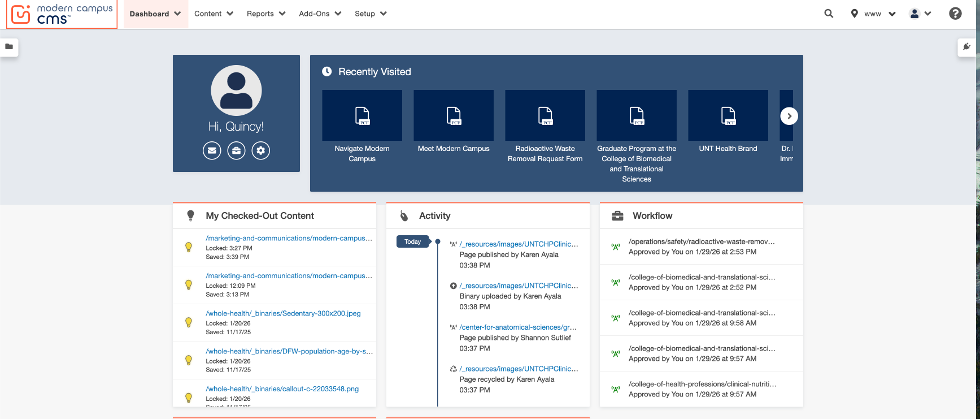
Task: Open the file navigation folder icon
Action: [x=9, y=47]
